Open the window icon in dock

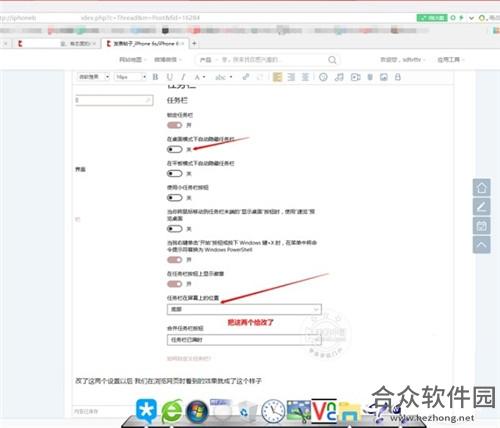coord(220,409)
